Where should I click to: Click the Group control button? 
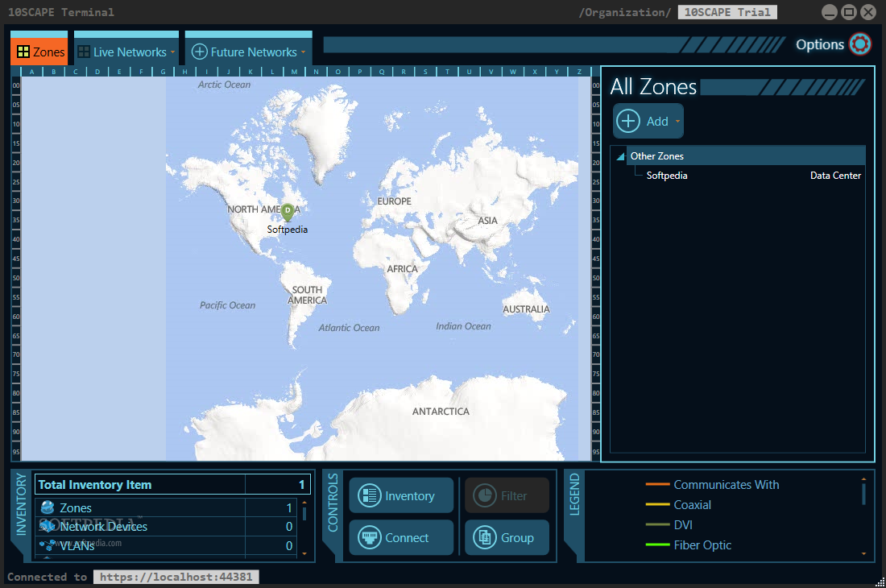tap(507, 537)
